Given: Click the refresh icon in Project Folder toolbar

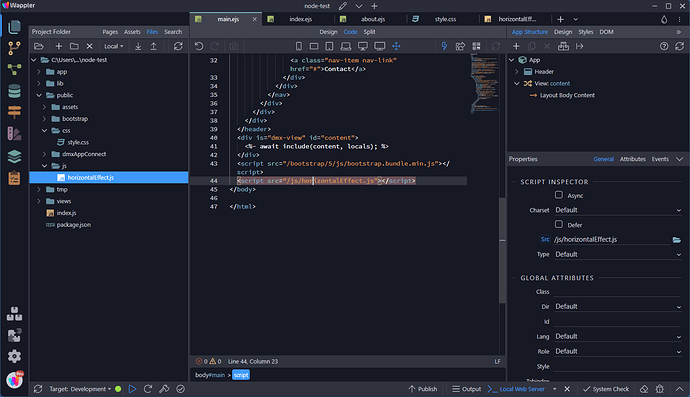Looking at the screenshot, I should click(178, 46).
